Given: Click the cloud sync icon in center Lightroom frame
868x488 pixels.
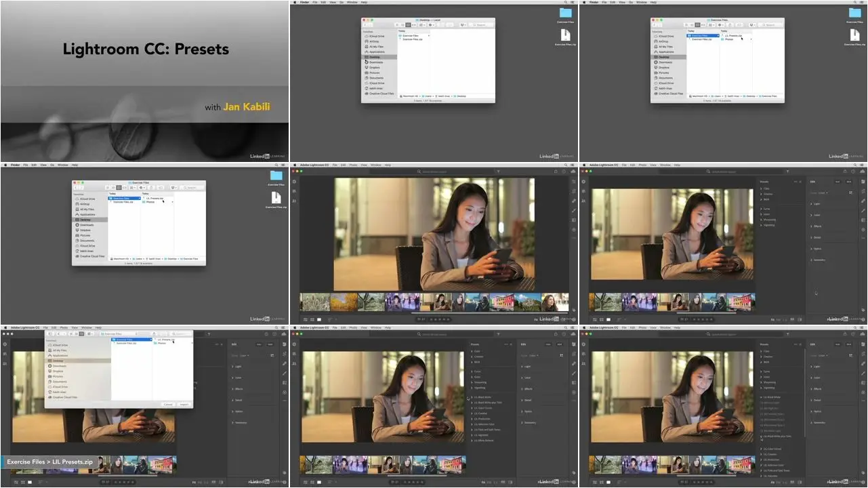Looking at the screenshot, I should [x=573, y=172].
